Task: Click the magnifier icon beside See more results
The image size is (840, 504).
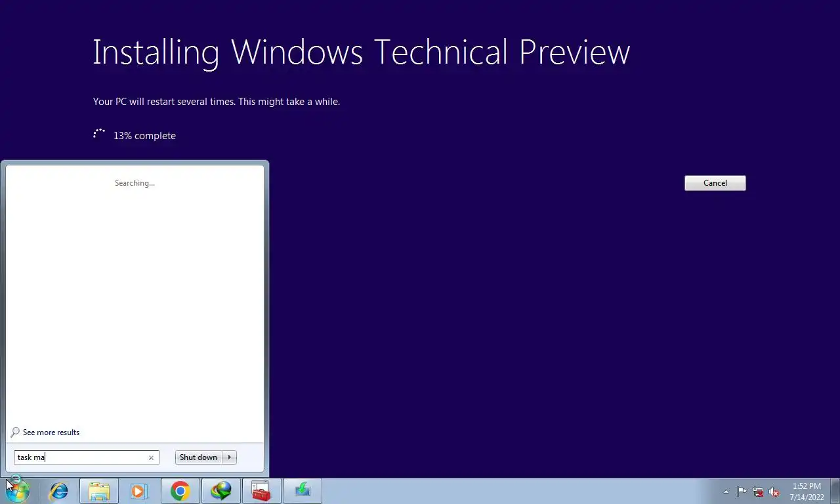Action: (x=15, y=432)
